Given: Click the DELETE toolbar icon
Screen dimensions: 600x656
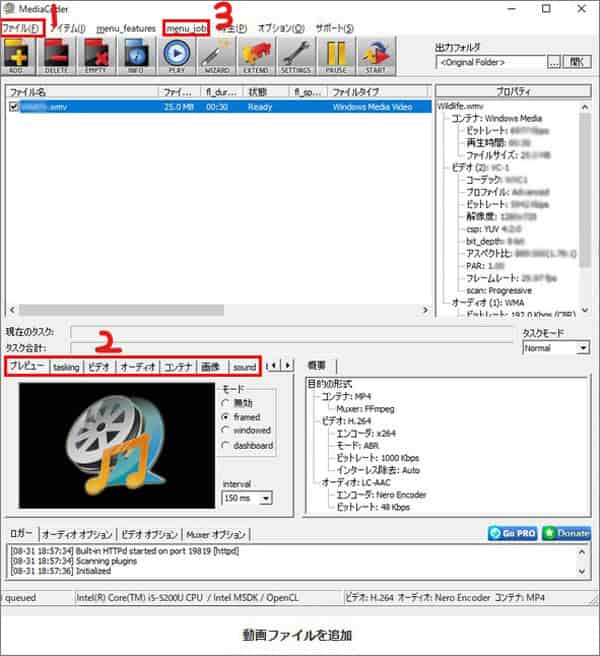Looking at the screenshot, I should [x=56, y=56].
